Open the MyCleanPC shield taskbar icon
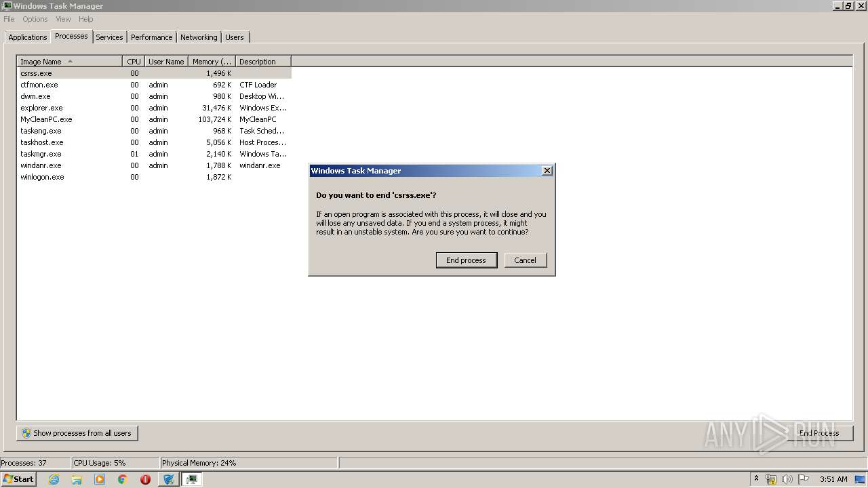The width and height of the screenshot is (868, 488). tap(169, 479)
